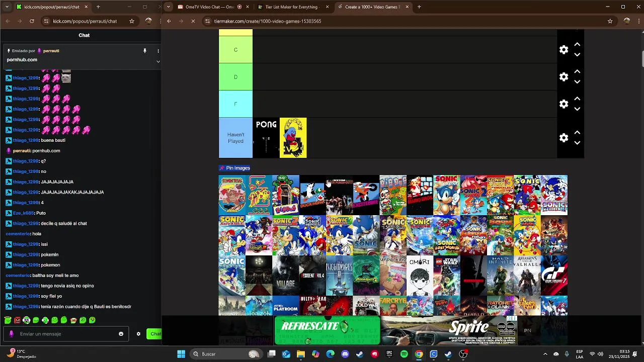The image size is (644, 362).
Task: Open Windows Start menu
Action: coord(181,354)
